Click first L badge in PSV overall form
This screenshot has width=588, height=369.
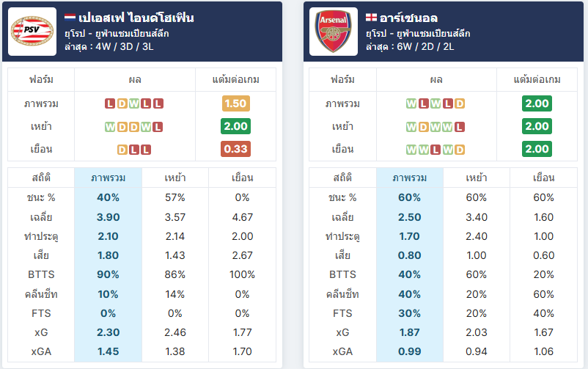click(110, 103)
